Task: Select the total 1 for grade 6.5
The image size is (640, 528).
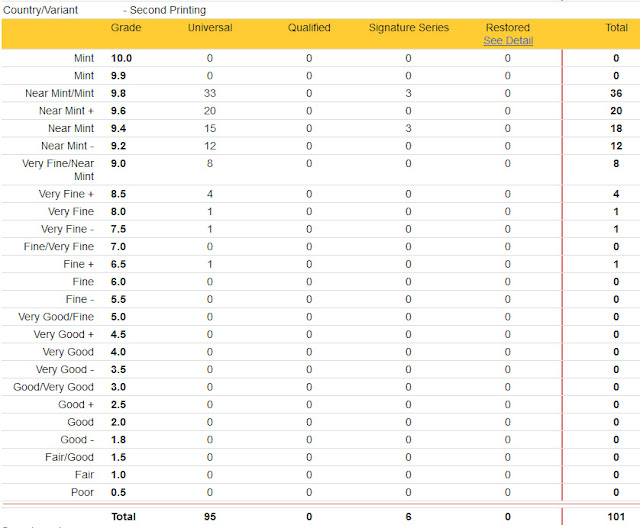Action: tap(616, 264)
